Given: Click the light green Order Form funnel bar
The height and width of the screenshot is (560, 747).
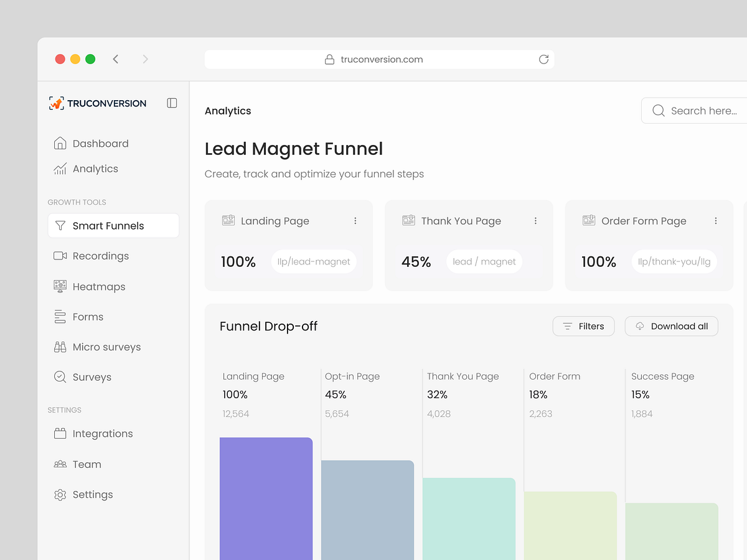Looking at the screenshot, I should coord(570,526).
